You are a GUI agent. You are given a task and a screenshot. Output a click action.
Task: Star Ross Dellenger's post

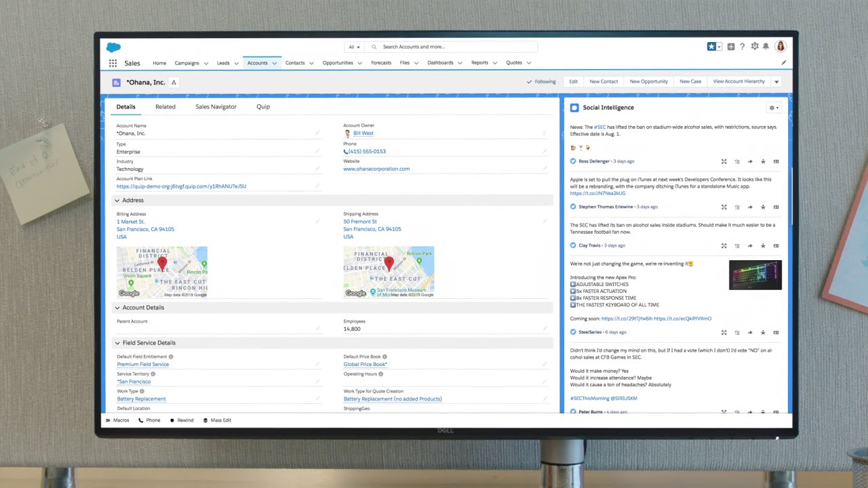coord(763,161)
